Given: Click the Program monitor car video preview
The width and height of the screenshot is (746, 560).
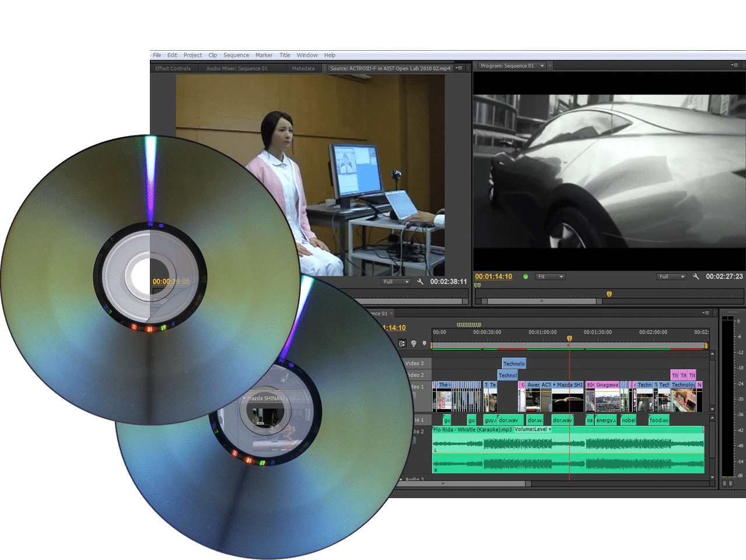Looking at the screenshot, I should tap(609, 171).
